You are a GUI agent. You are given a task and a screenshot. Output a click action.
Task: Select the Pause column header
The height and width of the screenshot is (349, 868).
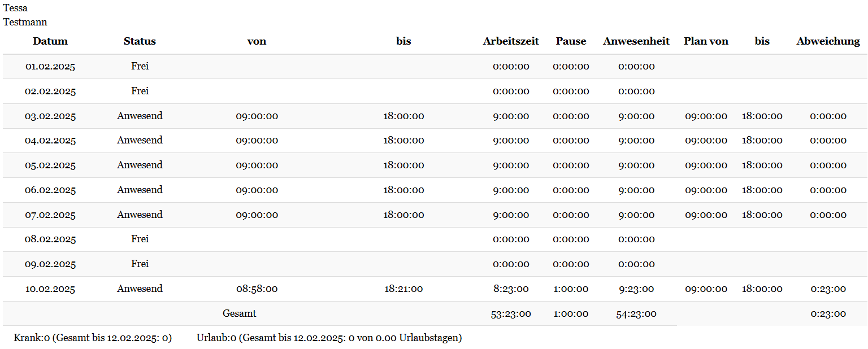[x=571, y=41]
